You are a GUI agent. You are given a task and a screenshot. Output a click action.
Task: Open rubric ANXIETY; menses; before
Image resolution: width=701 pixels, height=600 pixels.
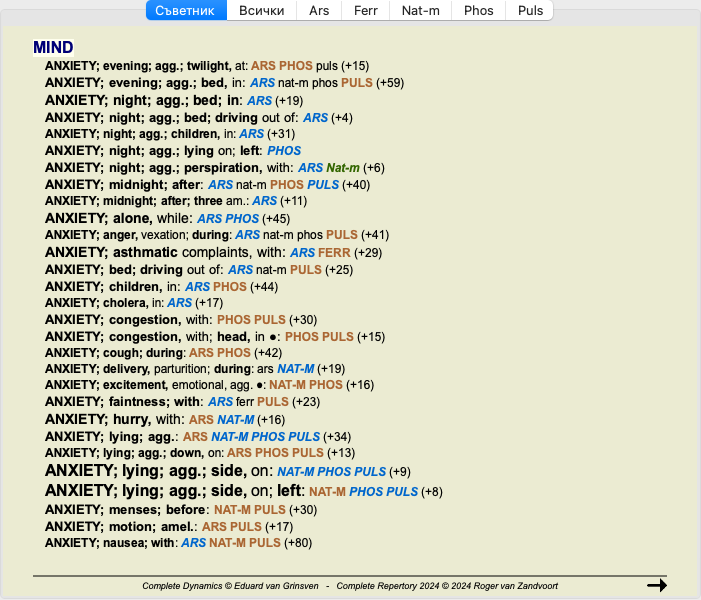[x=126, y=509]
